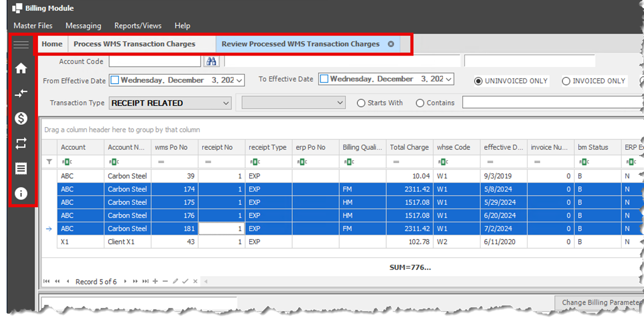This screenshot has width=644, height=320.
Task: Select the Starts With radio option
Action: pyautogui.click(x=362, y=103)
